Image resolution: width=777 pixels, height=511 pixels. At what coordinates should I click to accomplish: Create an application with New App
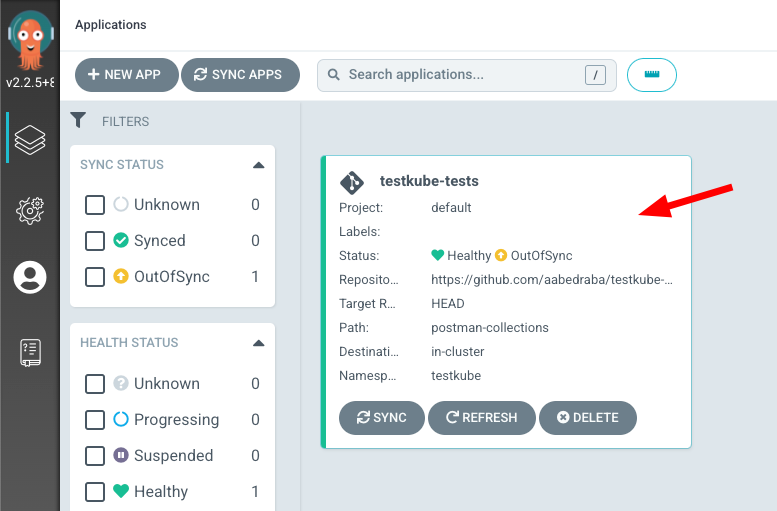tap(127, 75)
